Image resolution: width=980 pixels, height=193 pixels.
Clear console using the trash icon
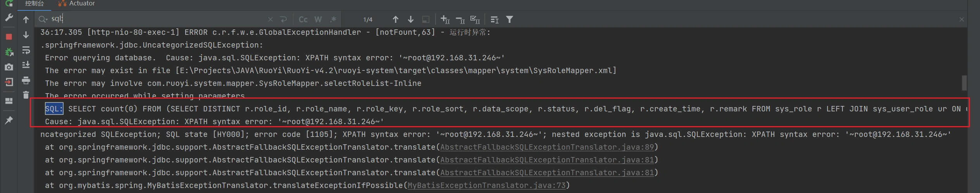[26, 95]
